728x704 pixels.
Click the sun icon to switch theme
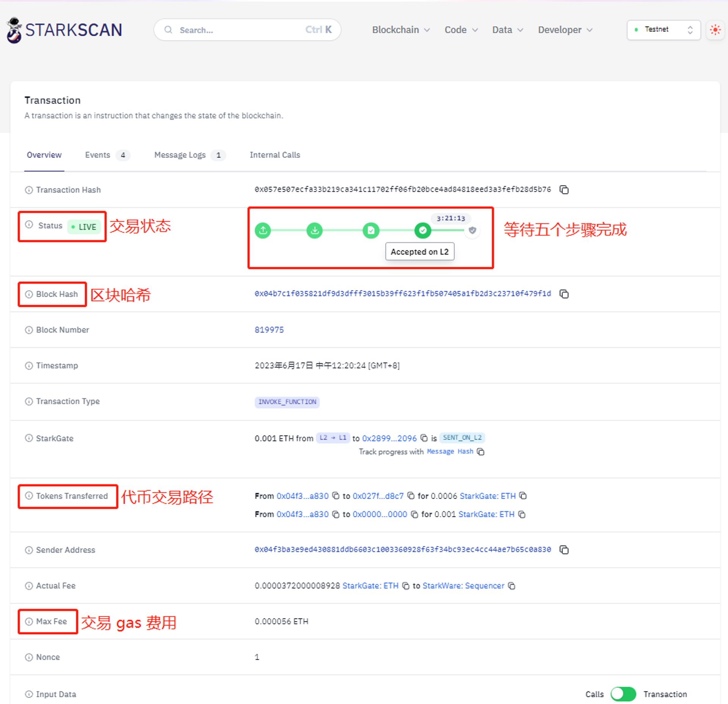coord(715,30)
